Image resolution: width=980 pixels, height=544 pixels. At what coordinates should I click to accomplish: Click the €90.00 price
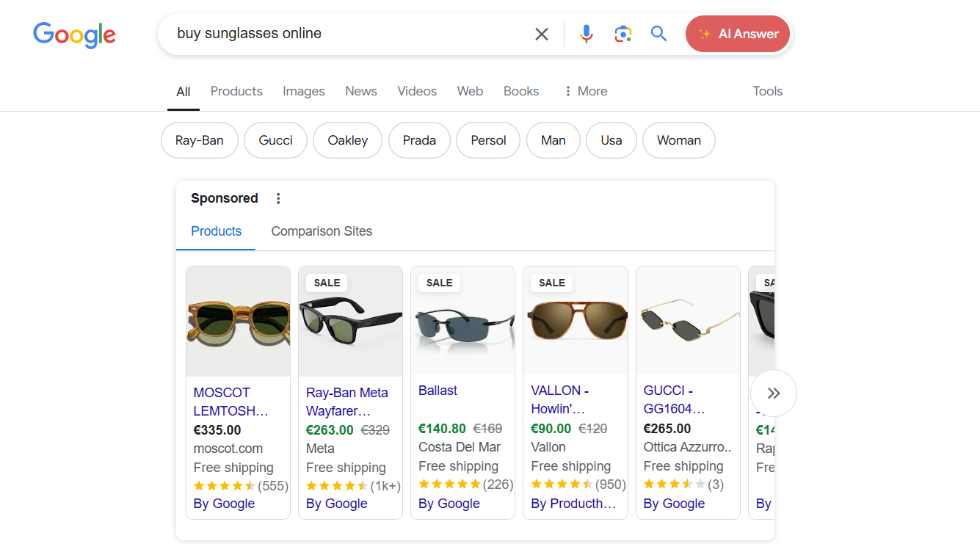point(551,429)
